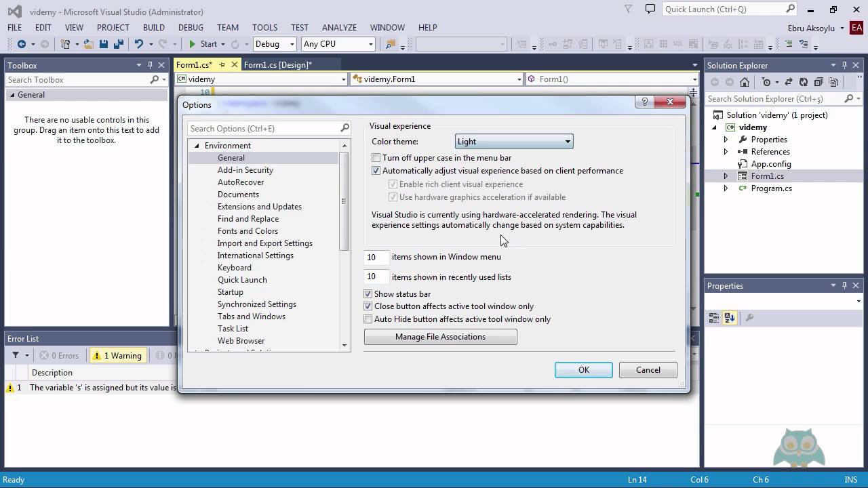This screenshot has height=488, width=868.
Task: Select Fonts and Colors in Options tree
Action: point(248,231)
